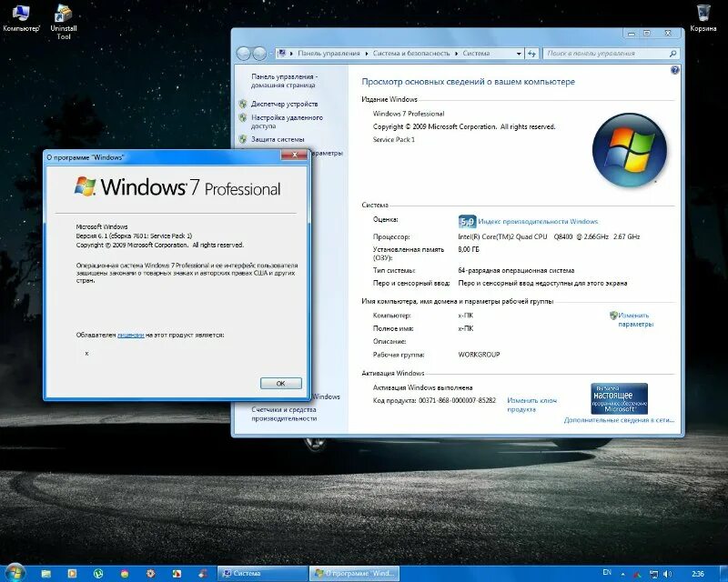Click the red-green app icon on taskbar
The height and width of the screenshot is (582, 728).
coord(177,574)
